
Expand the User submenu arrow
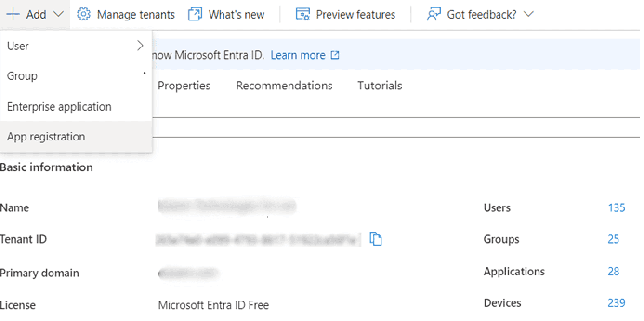(140, 46)
